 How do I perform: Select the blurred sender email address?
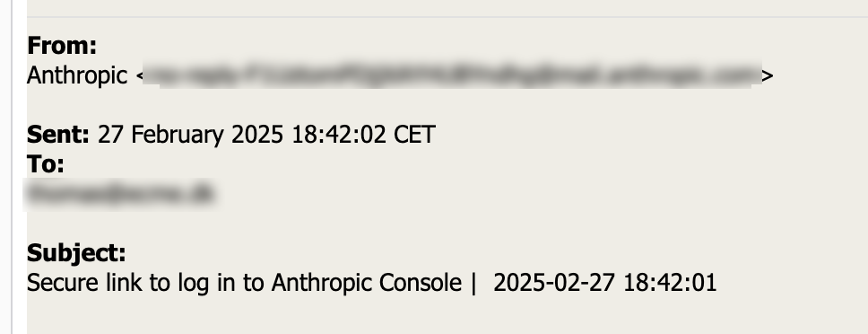click(x=452, y=75)
